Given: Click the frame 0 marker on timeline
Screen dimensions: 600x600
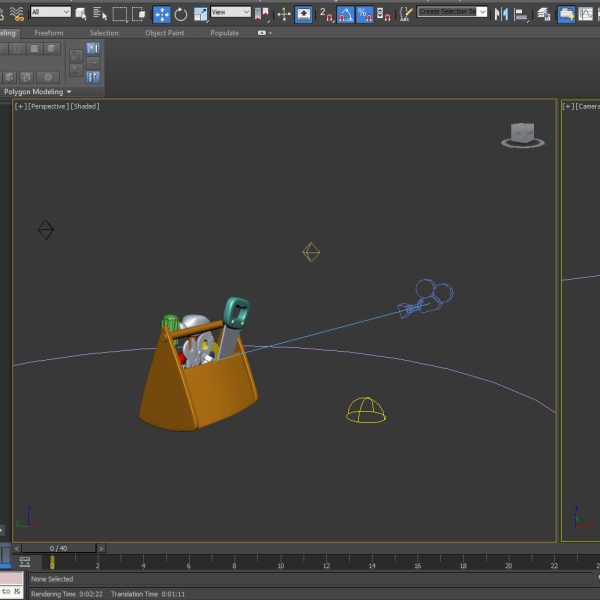Looking at the screenshot, I should click(x=52, y=562).
